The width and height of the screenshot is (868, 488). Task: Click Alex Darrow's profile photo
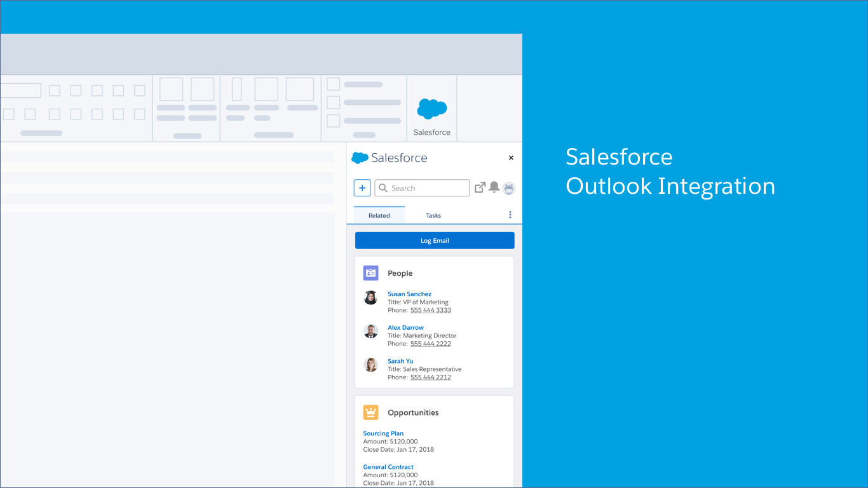click(370, 331)
